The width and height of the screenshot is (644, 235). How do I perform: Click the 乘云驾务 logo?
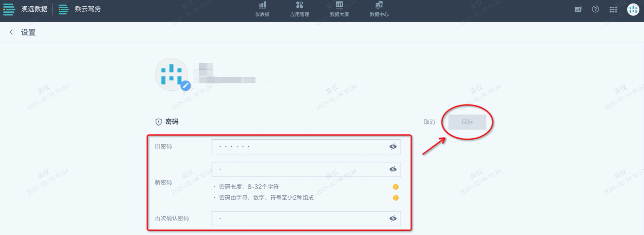pyautogui.click(x=80, y=9)
